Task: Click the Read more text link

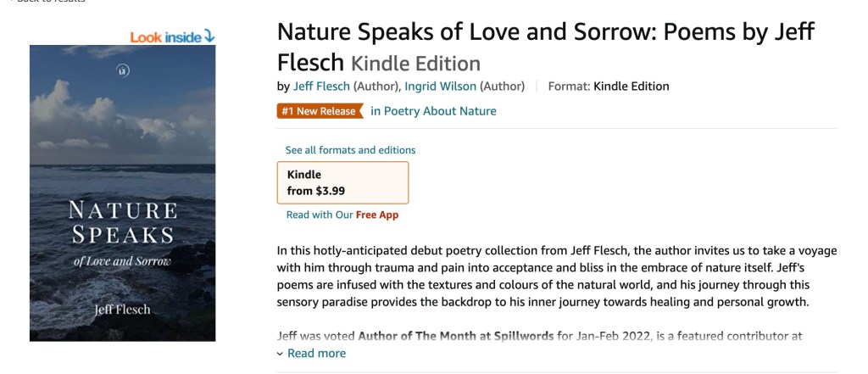Action: pyautogui.click(x=316, y=354)
